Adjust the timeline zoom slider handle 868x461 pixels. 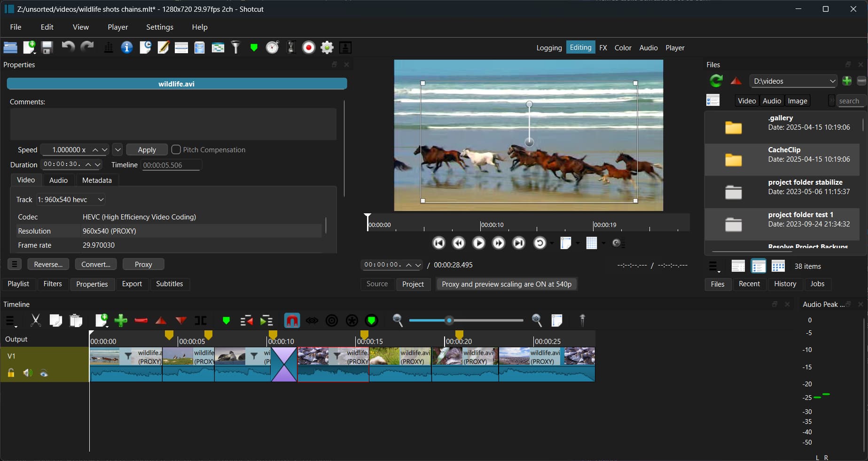449,320
